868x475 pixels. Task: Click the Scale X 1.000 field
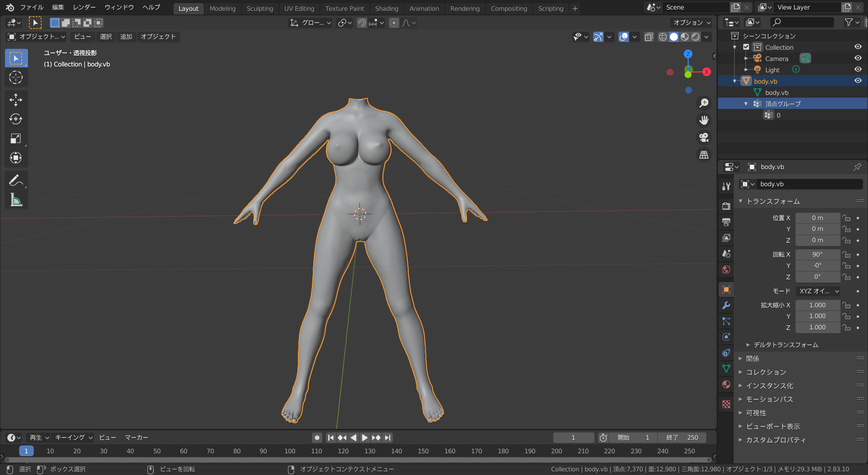pos(817,305)
